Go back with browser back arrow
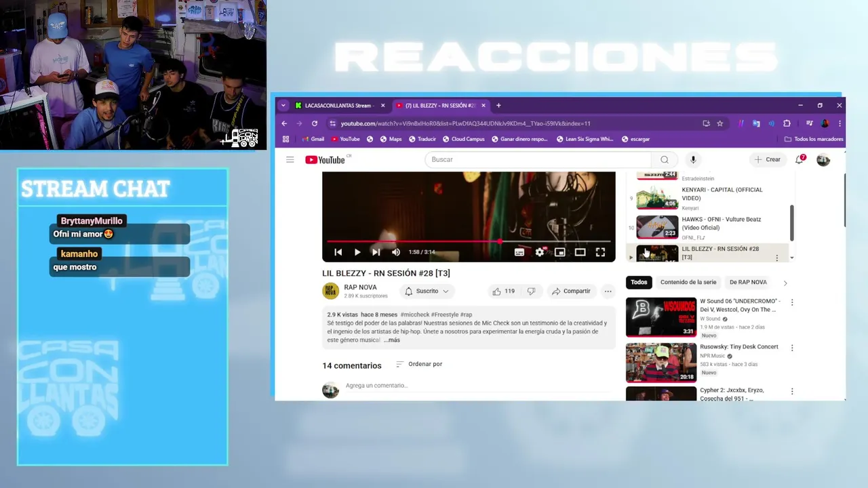This screenshot has height=488, width=868. [x=284, y=123]
